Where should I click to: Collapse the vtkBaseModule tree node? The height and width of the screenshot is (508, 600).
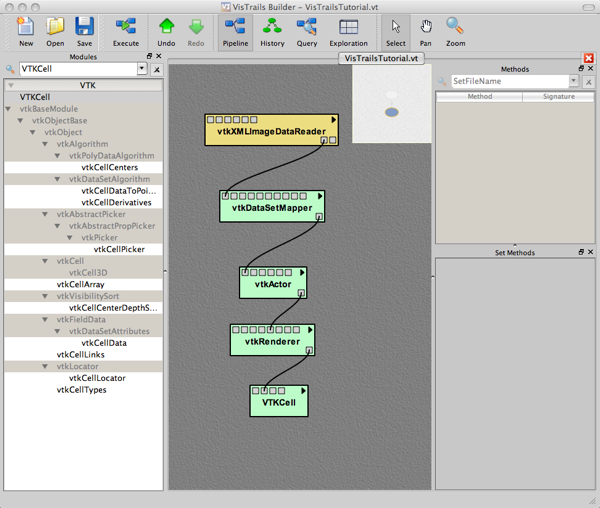coord(8,109)
